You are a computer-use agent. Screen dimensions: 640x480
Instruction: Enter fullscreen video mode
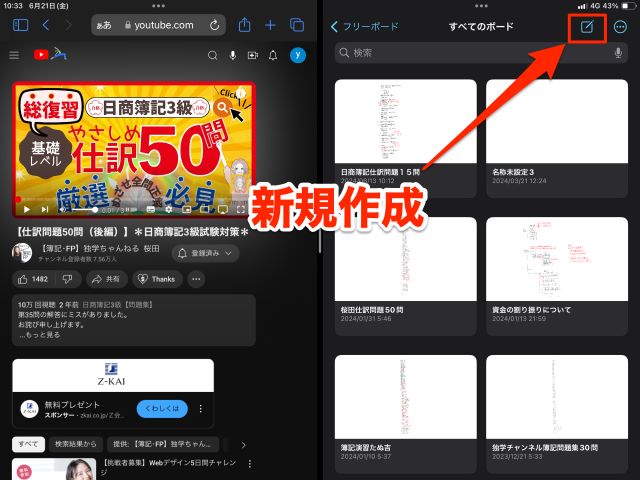pyautogui.click(x=241, y=209)
